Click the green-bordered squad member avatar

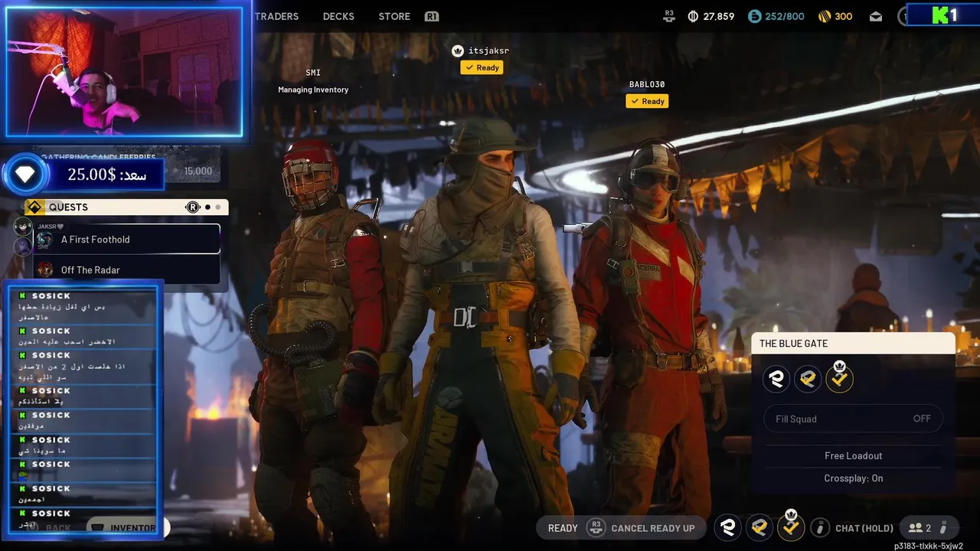coord(23,227)
